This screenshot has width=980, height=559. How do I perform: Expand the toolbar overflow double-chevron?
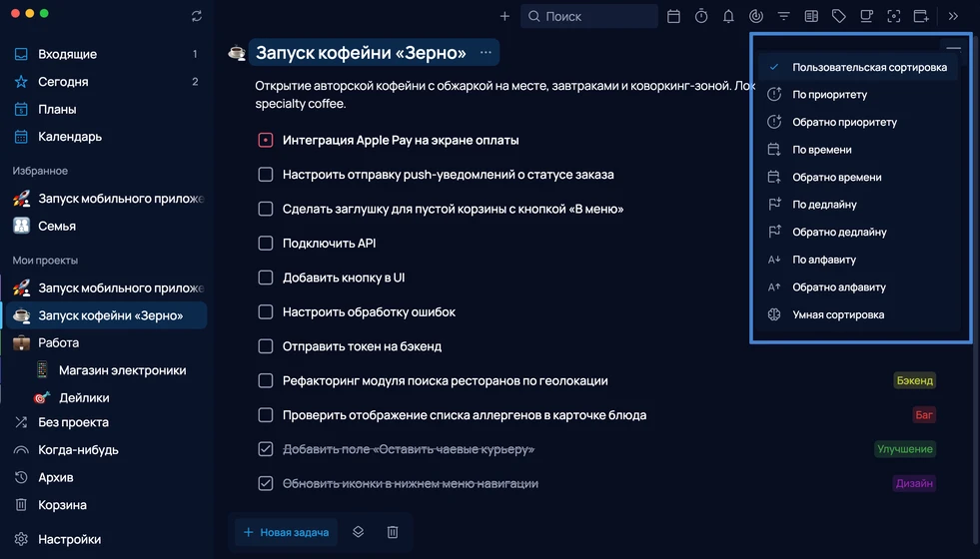coord(953,16)
